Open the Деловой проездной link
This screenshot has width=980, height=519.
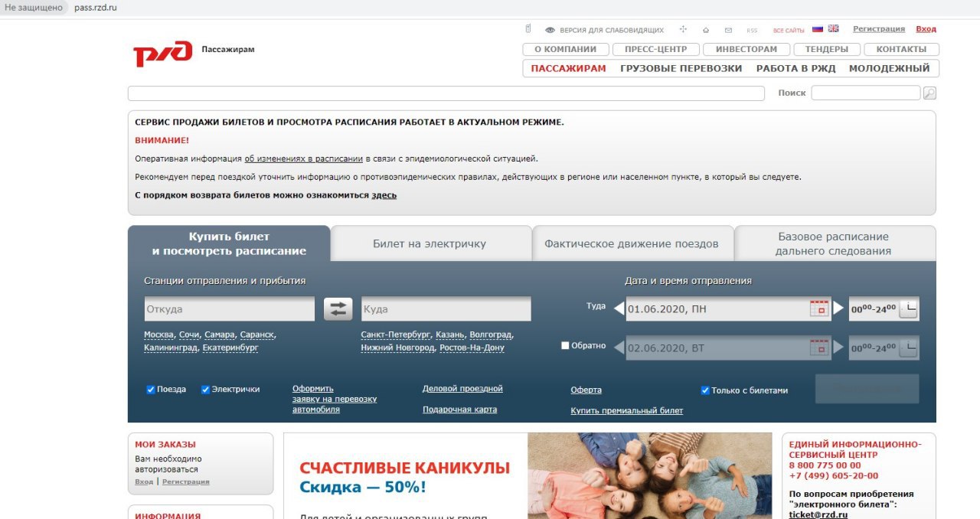click(462, 389)
